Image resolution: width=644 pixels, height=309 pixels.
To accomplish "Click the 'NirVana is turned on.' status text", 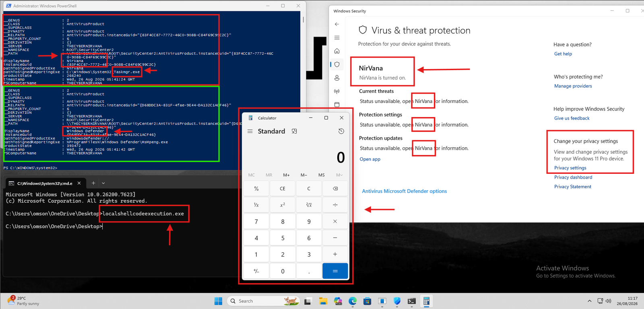I will point(382,78).
